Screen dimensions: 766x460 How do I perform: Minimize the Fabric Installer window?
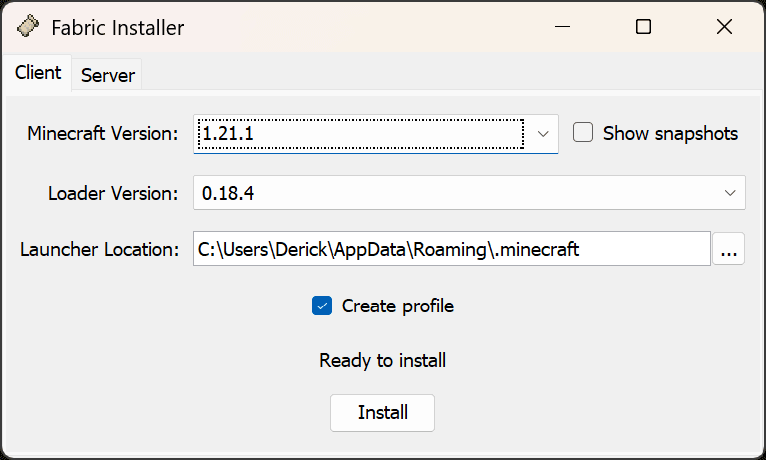click(562, 27)
